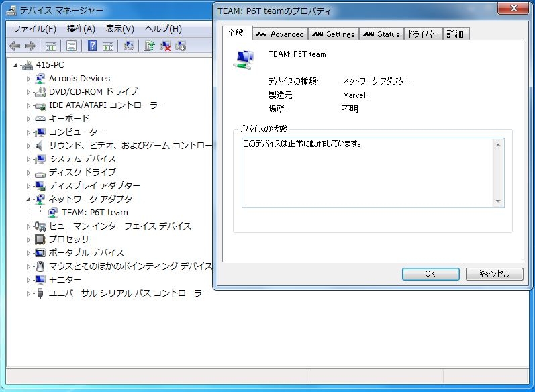The height and width of the screenshot is (392, 535).
Task: Expand the ユニバーサル シリアル バス コントローラー node
Action: point(28,294)
